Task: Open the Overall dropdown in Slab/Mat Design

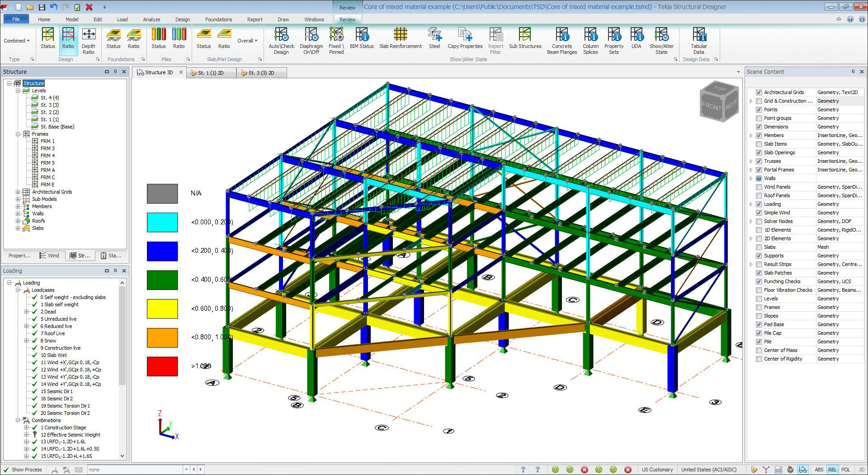Action: pyautogui.click(x=247, y=40)
